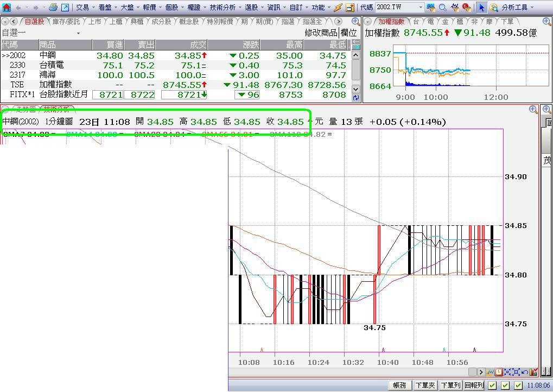This screenshot has width=553, height=392.
Task: Zoom the 加權指數 panel with its magnifier icon
Action: [x=547, y=22]
